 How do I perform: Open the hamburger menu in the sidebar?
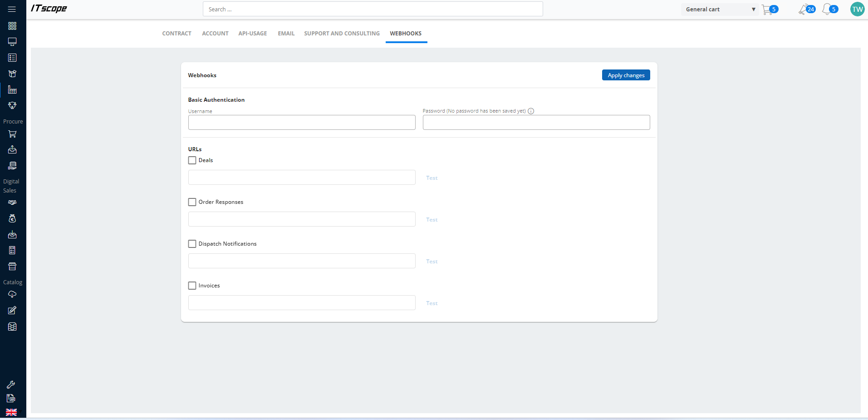tap(12, 9)
